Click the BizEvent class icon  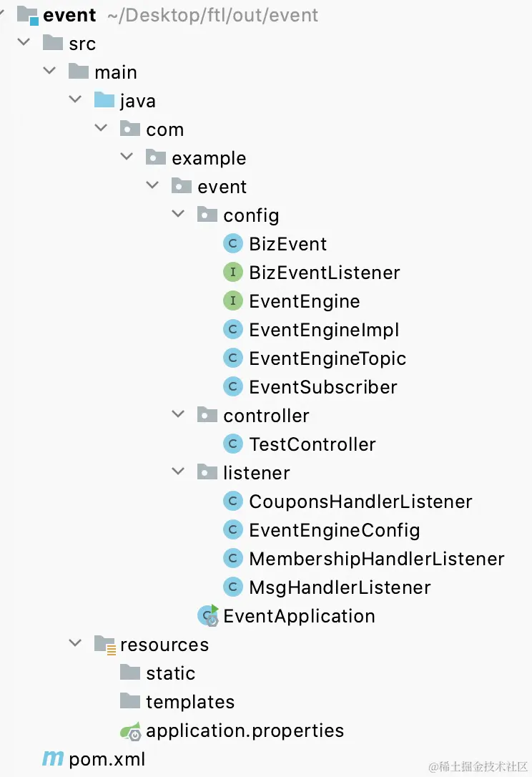233,244
